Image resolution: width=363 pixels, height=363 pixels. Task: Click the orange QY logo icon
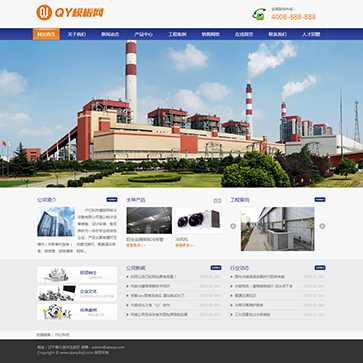pos(44,13)
